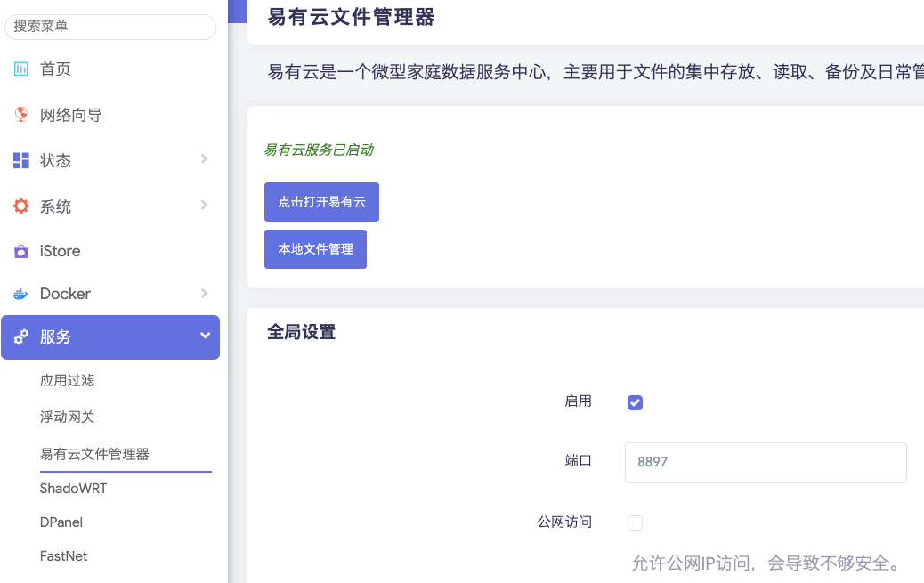Screen dimensions: 924x583
Task: Expand the 状态 menu chevron
Action: click(x=204, y=159)
